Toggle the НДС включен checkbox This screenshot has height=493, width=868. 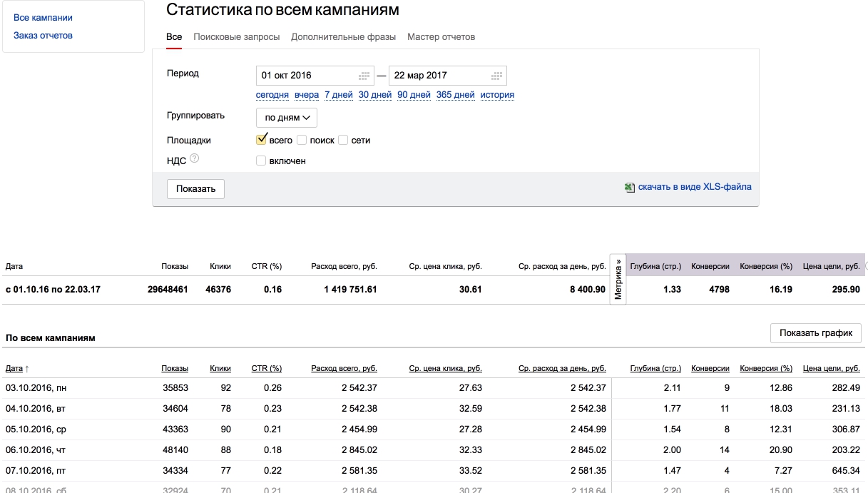pos(261,161)
